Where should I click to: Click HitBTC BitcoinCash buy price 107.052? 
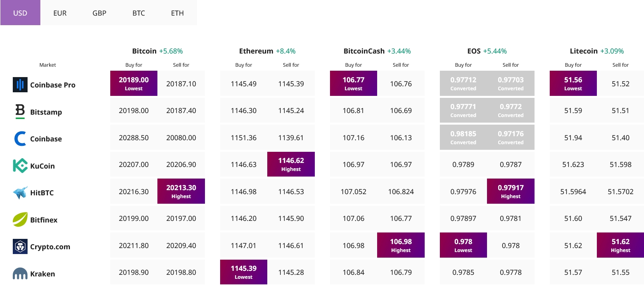click(x=354, y=192)
